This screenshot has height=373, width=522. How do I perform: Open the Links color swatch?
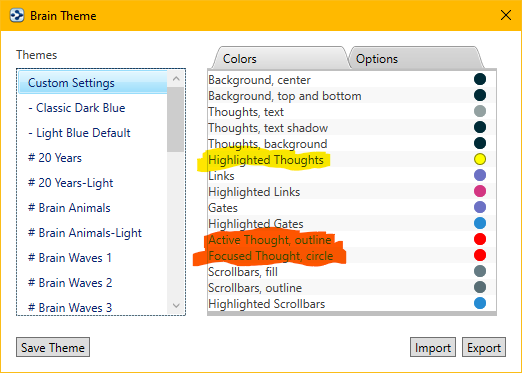tap(480, 175)
